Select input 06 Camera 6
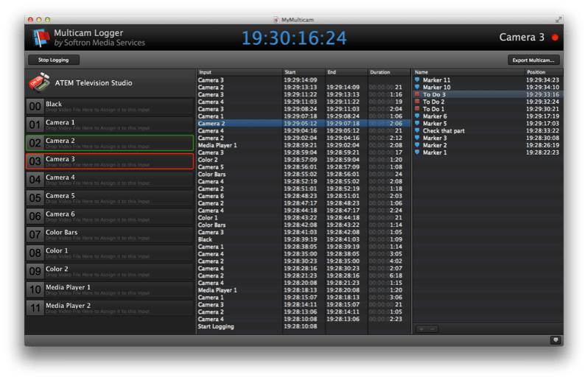The image size is (588, 380). (110, 217)
